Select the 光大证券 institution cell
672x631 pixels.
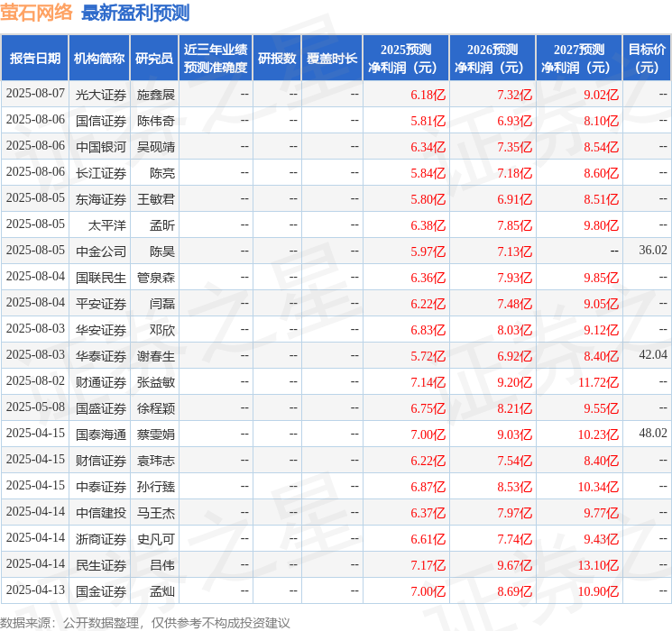(x=101, y=95)
